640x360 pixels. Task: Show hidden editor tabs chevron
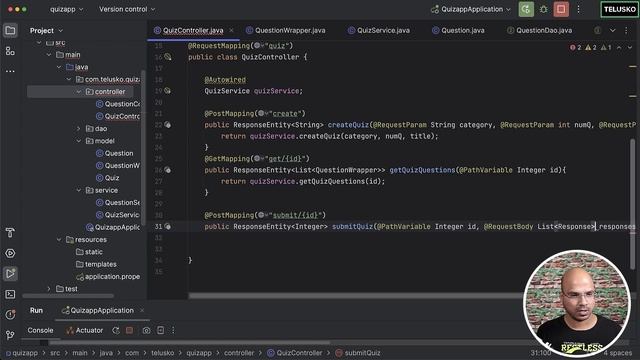[x=613, y=31]
